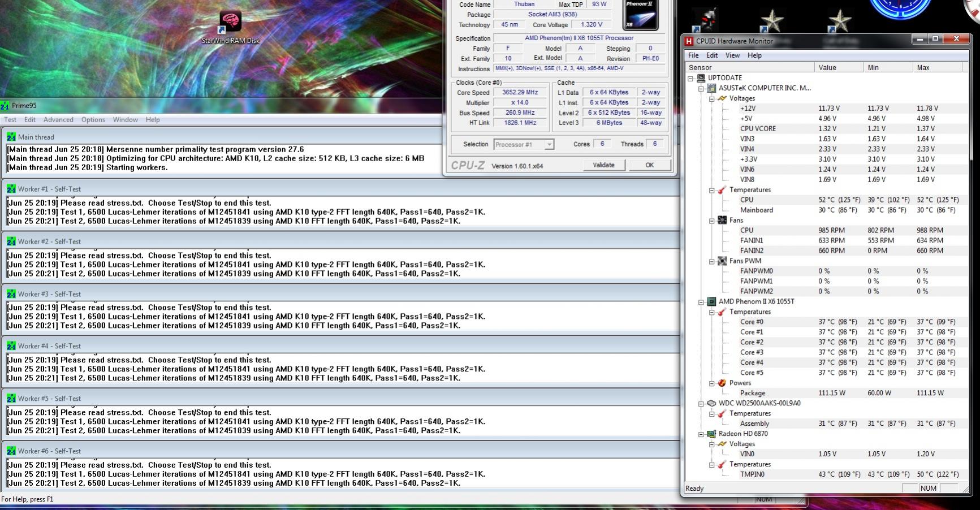Viewport: 980px width, 510px height.
Task: Collapse the ASUSTeK COMPUTER INC. node
Action: [x=701, y=88]
